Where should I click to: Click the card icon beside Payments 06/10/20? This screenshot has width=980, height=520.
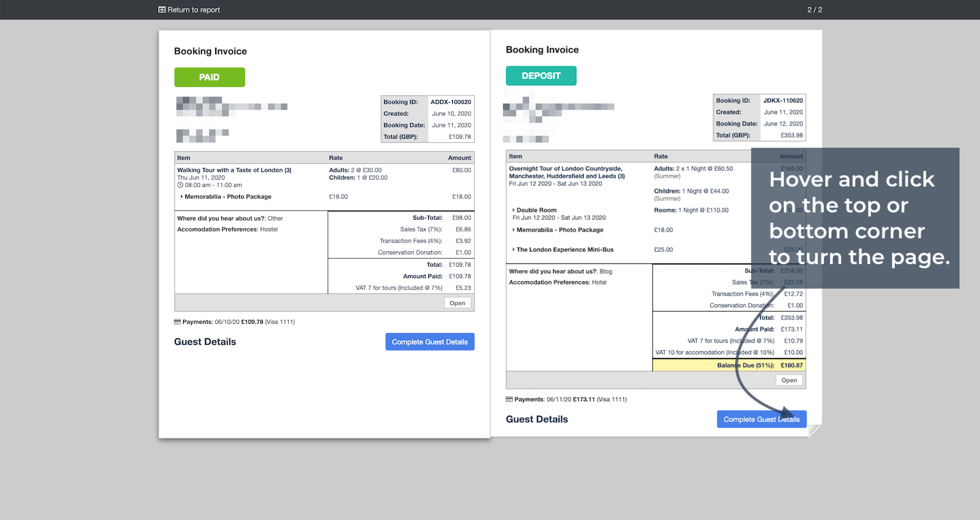[177, 322]
